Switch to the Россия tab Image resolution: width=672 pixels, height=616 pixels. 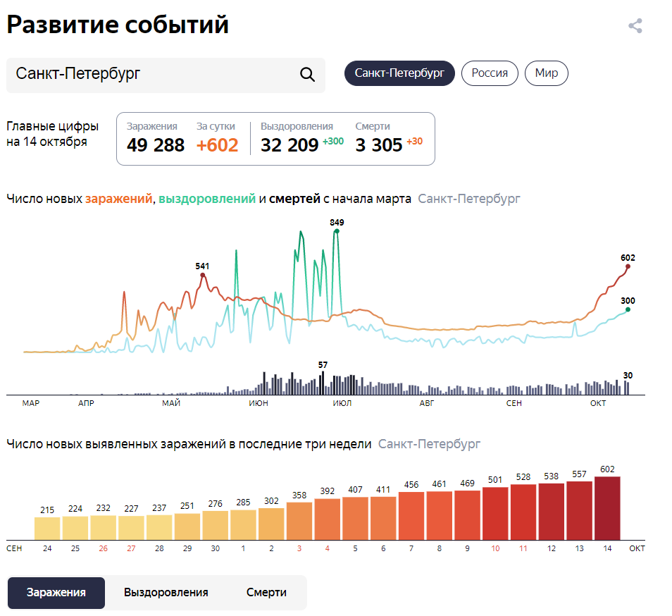pyautogui.click(x=490, y=73)
